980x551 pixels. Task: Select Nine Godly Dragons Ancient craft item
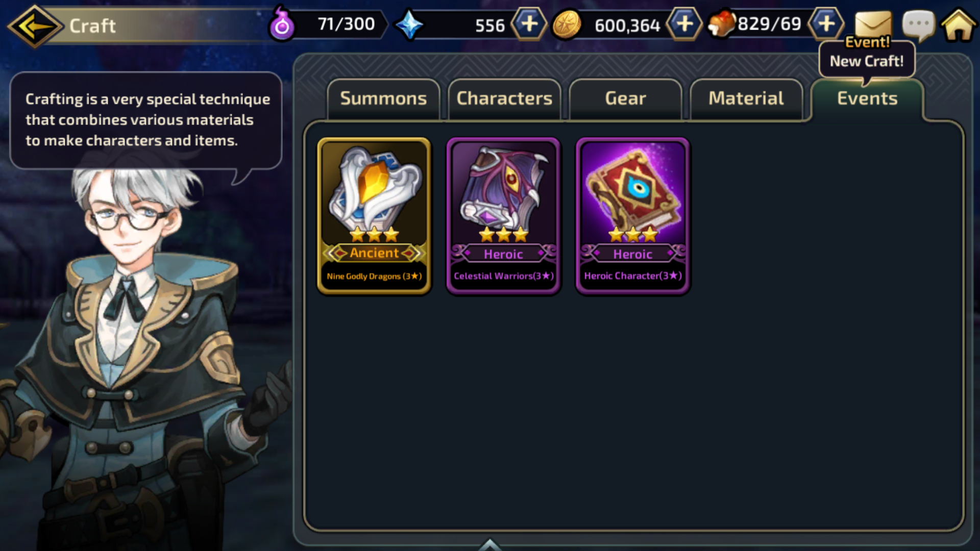click(x=374, y=216)
